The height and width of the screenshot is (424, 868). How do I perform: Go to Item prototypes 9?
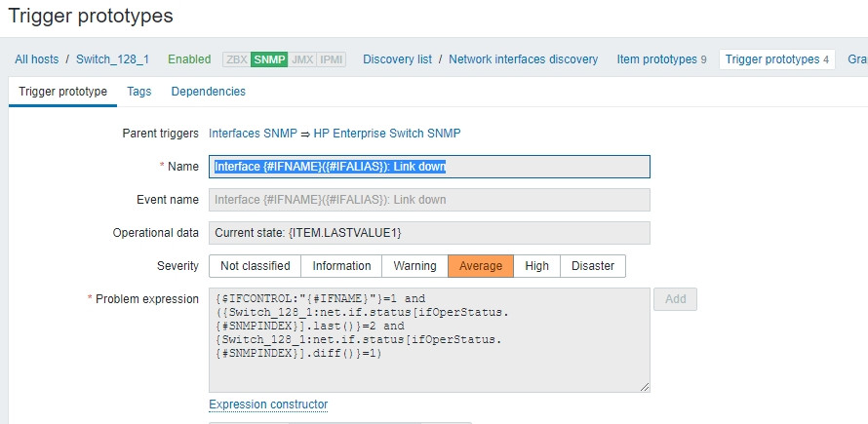(661, 59)
